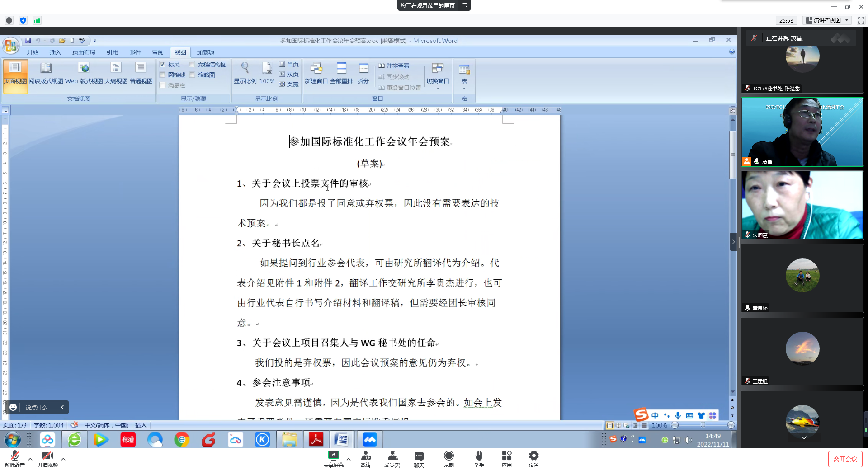Adjust the zoom slider in status bar

[x=703, y=425]
